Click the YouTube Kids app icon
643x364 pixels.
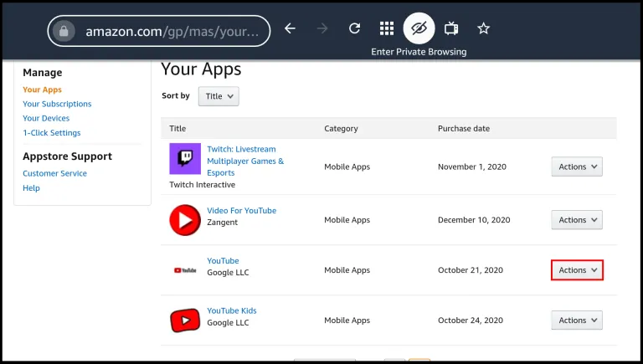pos(185,320)
